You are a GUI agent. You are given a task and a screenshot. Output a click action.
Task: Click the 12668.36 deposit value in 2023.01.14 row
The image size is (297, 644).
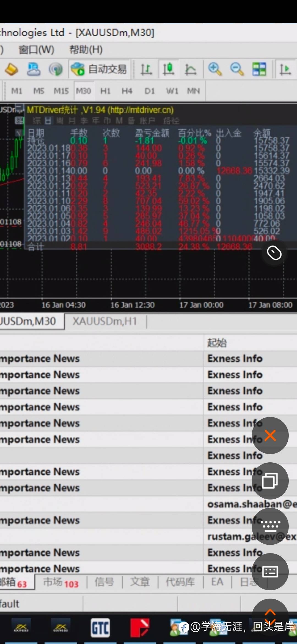[x=234, y=171]
